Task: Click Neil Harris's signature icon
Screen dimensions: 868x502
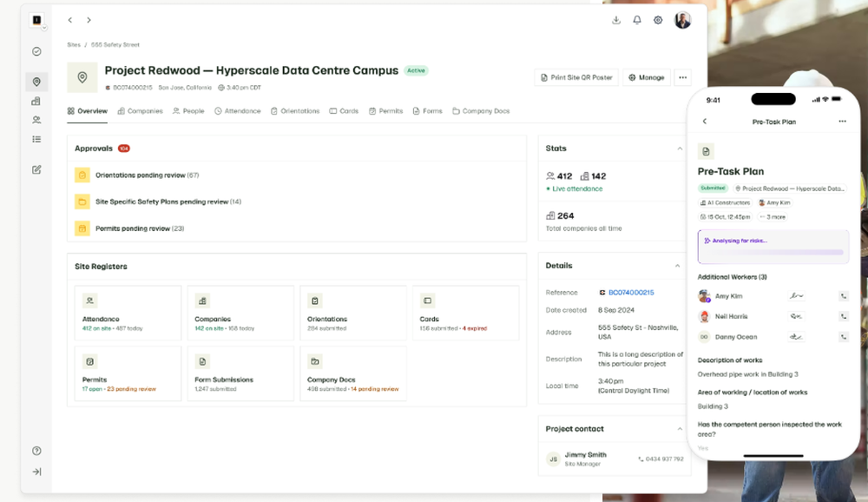Action: pos(796,316)
